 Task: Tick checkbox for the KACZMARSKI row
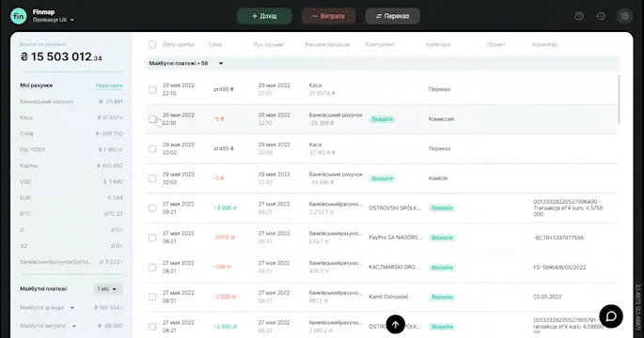click(x=152, y=268)
